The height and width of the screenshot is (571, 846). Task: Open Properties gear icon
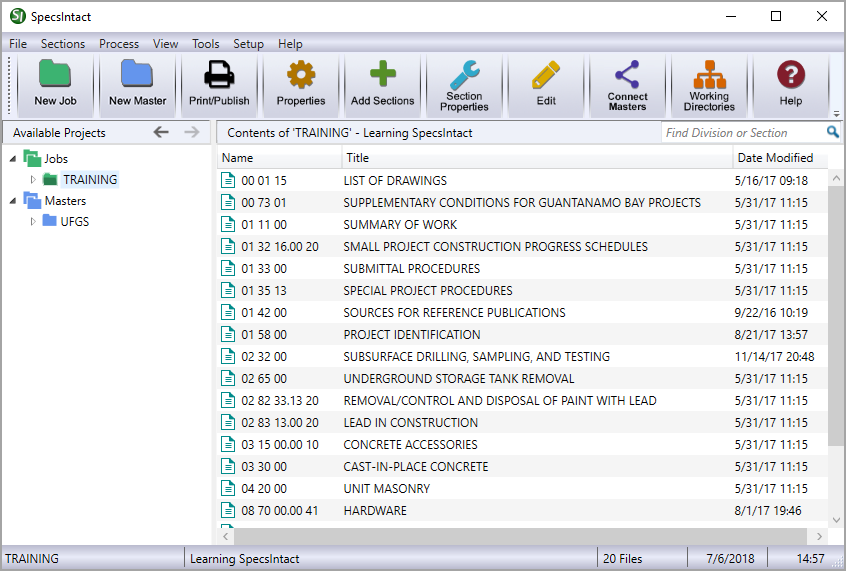301,74
